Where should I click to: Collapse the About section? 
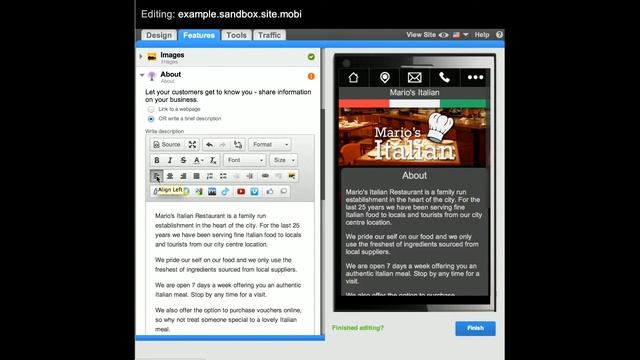pyautogui.click(x=142, y=75)
